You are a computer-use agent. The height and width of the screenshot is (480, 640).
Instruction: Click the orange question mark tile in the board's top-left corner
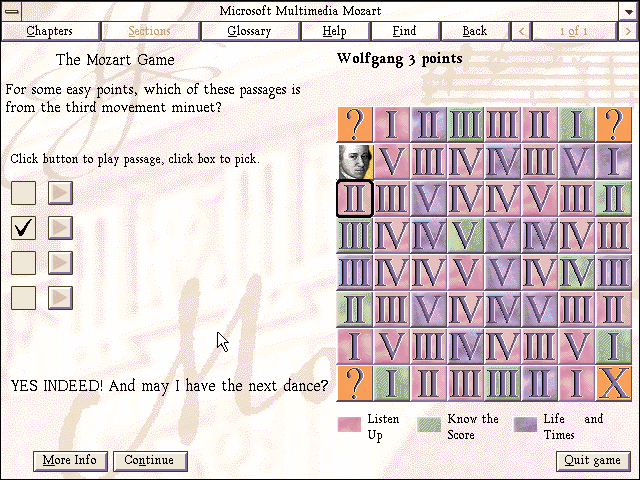pos(355,124)
